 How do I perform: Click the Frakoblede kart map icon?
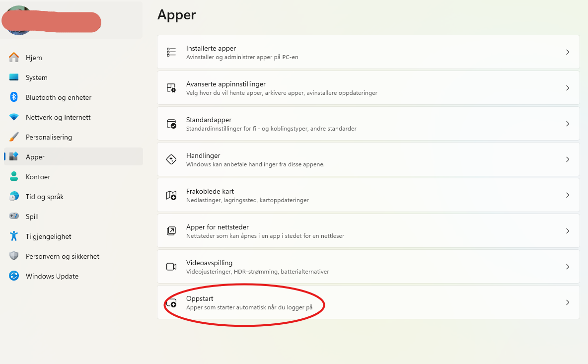(171, 195)
